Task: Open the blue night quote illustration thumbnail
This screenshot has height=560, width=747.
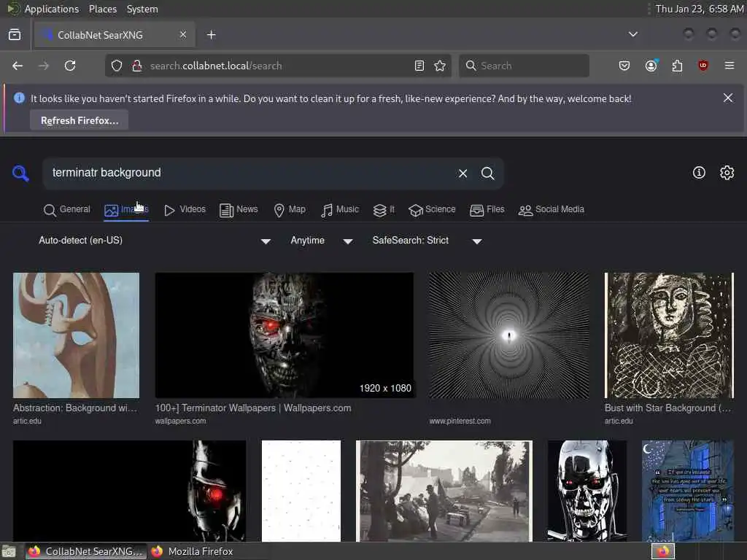Action: click(x=688, y=491)
